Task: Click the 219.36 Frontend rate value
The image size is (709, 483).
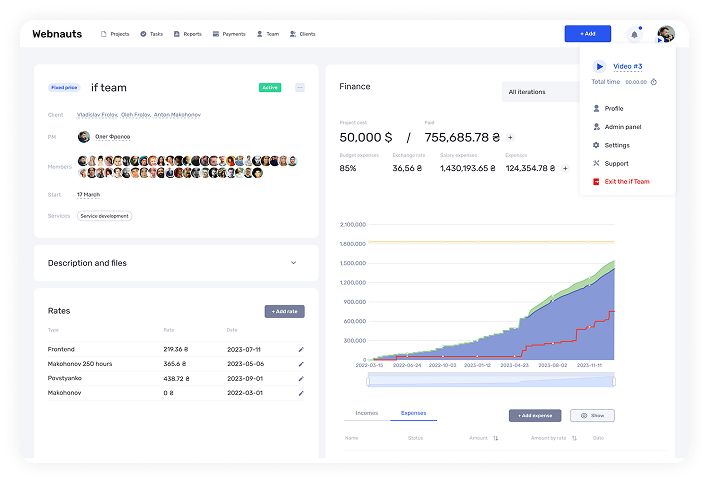Action: pyautogui.click(x=175, y=350)
